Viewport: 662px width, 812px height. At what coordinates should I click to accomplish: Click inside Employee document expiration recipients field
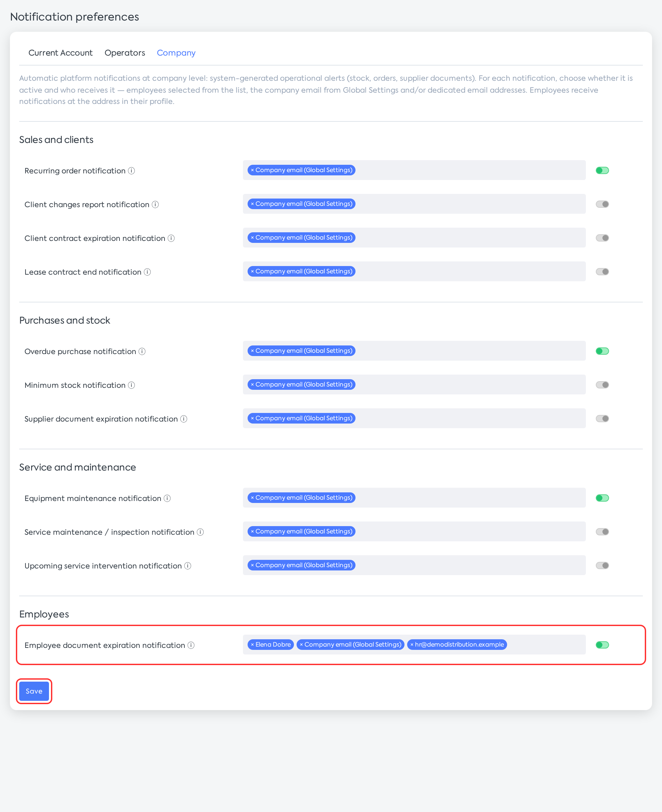click(414, 645)
